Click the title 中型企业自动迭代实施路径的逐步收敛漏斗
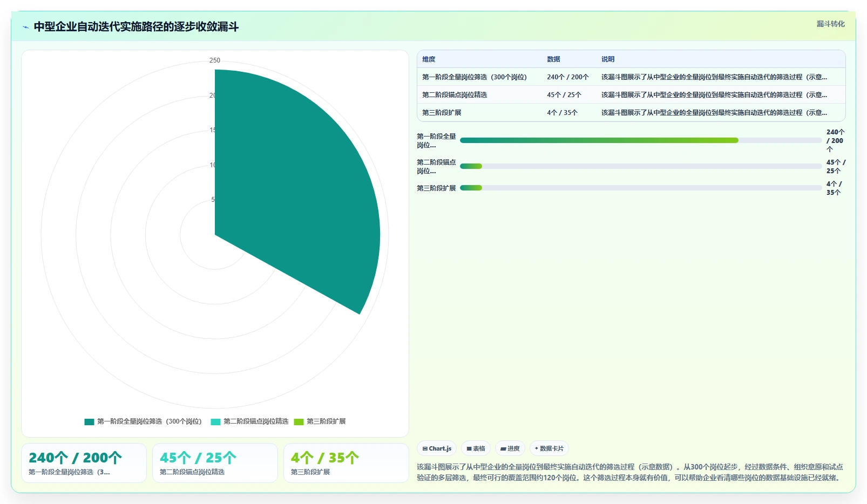 click(x=136, y=27)
